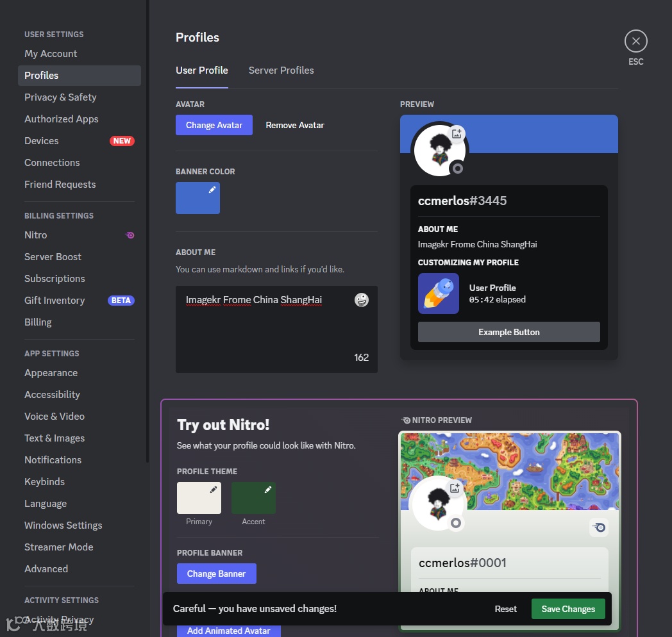672x637 pixels.
Task: Click the 05:42 elapsed text
Action: (497, 299)
